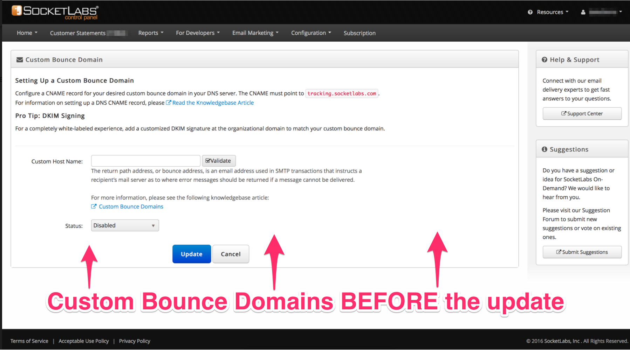The width and height of the screenshot is (630, 364).
Task: Click the blue Update button
Action: pyautogui.click(x=192, y=254)
